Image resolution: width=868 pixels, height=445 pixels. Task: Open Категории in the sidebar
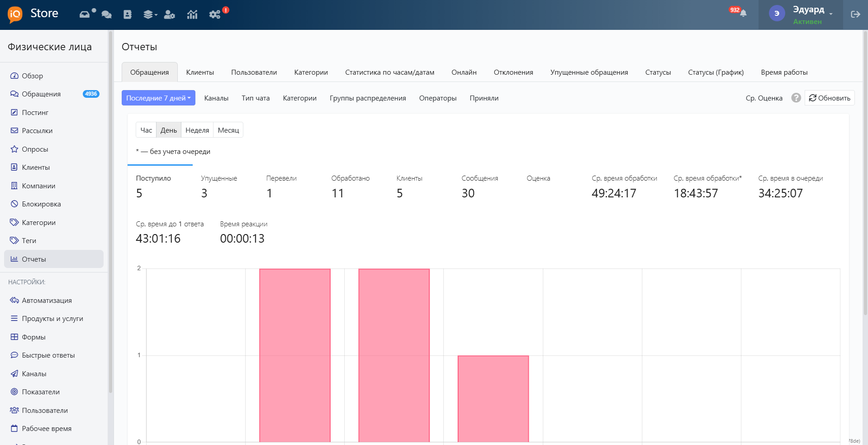pos(54,222)
